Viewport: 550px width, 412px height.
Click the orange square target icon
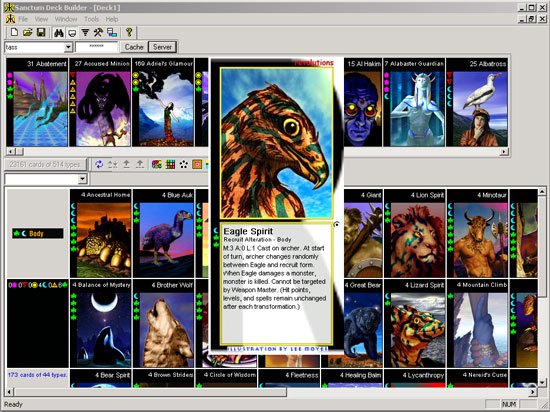(197, 164)
